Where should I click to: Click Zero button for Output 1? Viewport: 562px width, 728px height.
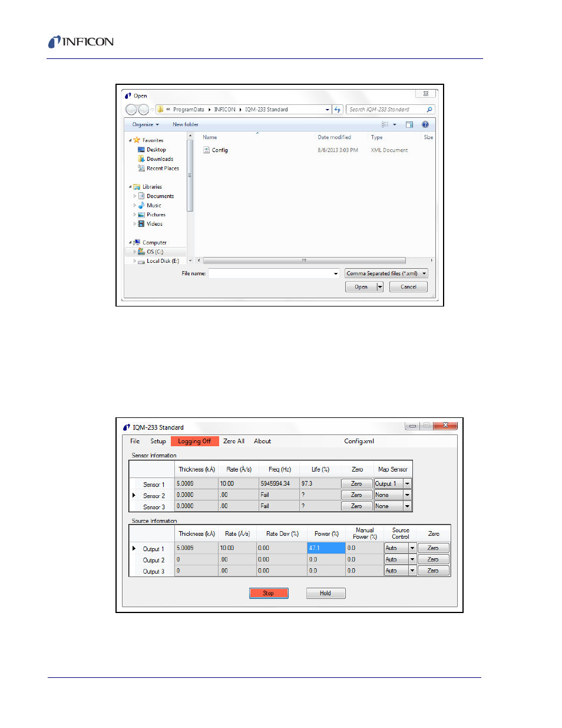pos(433,548)
